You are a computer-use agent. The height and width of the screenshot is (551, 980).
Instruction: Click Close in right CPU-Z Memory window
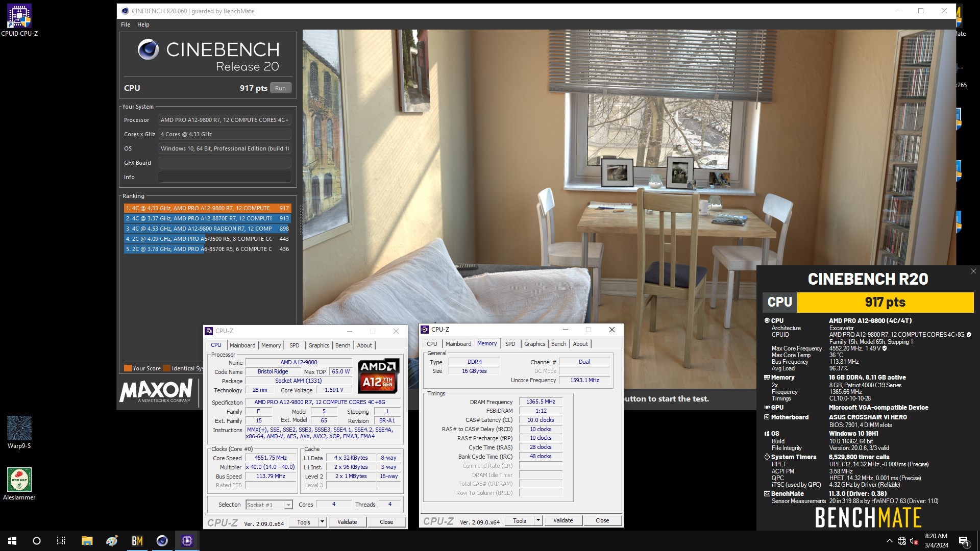point(602,520)
